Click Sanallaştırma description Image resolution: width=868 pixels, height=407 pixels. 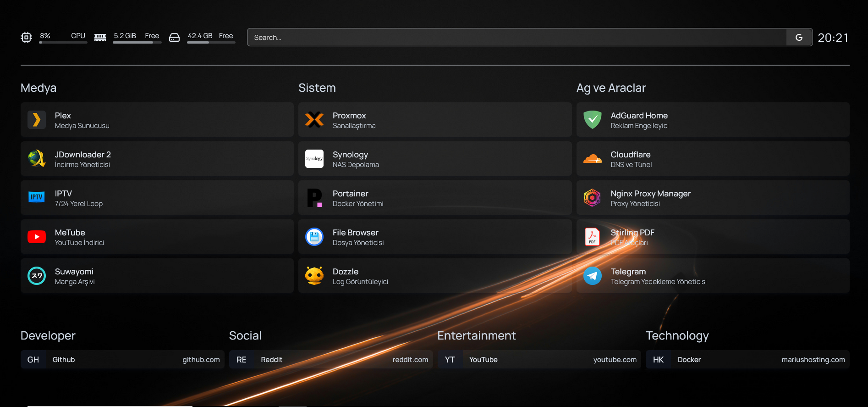[354, 126]
